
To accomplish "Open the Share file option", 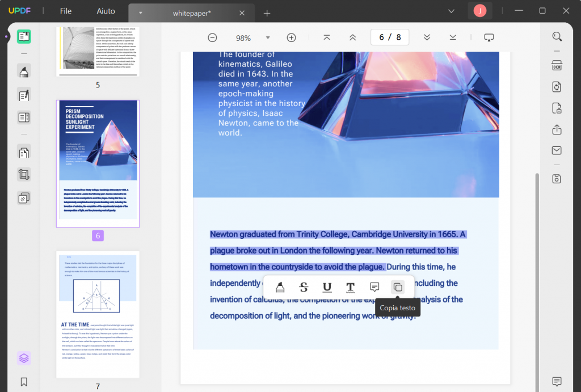I will [557, 130].
